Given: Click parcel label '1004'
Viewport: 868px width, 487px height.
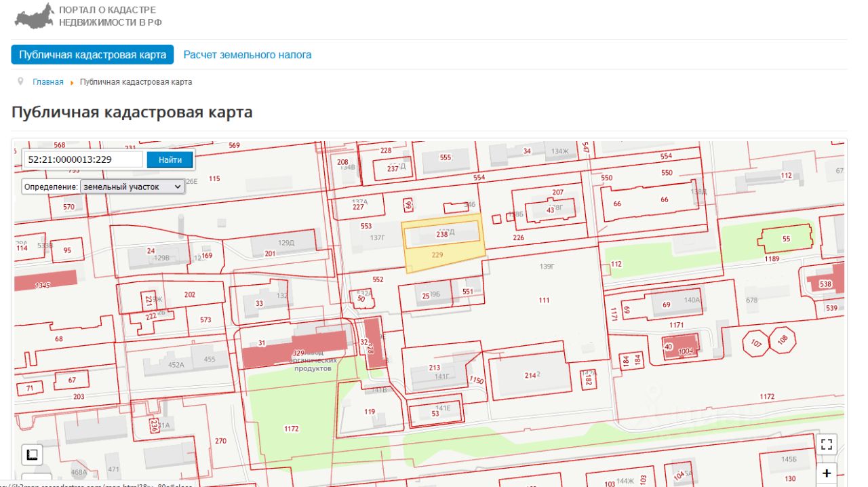Looking at the screenshot, I should pos(686,351).
